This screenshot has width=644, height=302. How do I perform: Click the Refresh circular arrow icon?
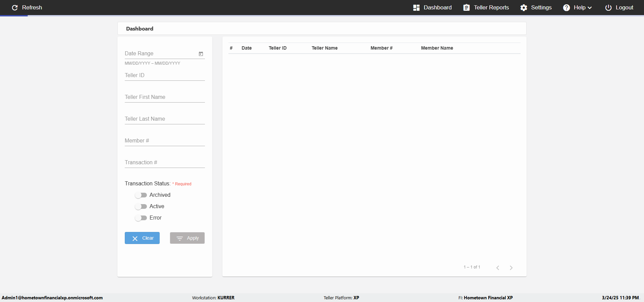15,7
